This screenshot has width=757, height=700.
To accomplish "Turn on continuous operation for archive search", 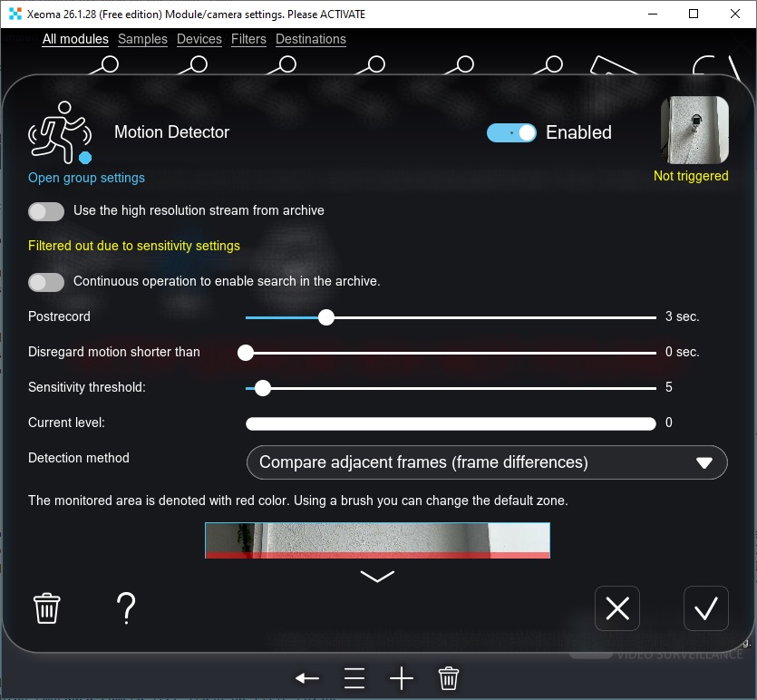I will click(46, 282).
